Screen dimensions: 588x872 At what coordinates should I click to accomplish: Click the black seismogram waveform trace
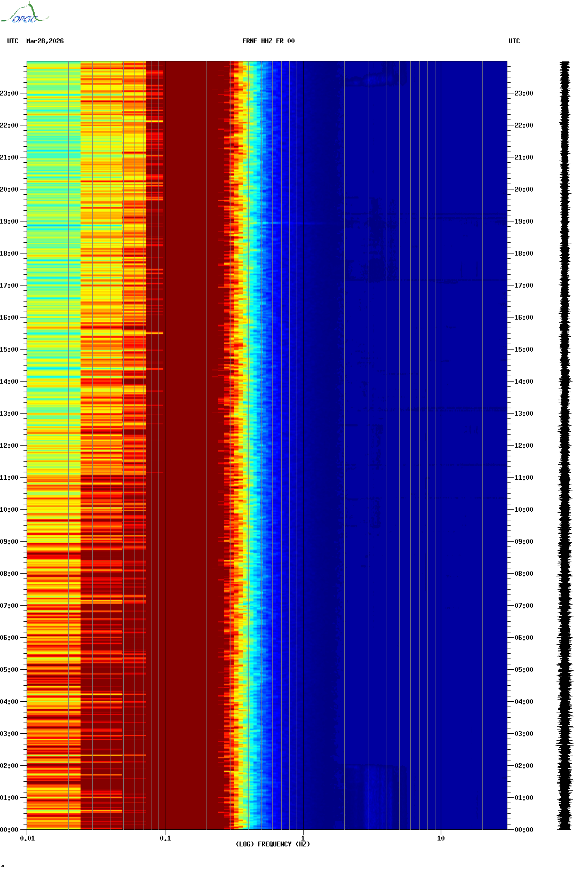pyautogui.click(x=565, y=446)
